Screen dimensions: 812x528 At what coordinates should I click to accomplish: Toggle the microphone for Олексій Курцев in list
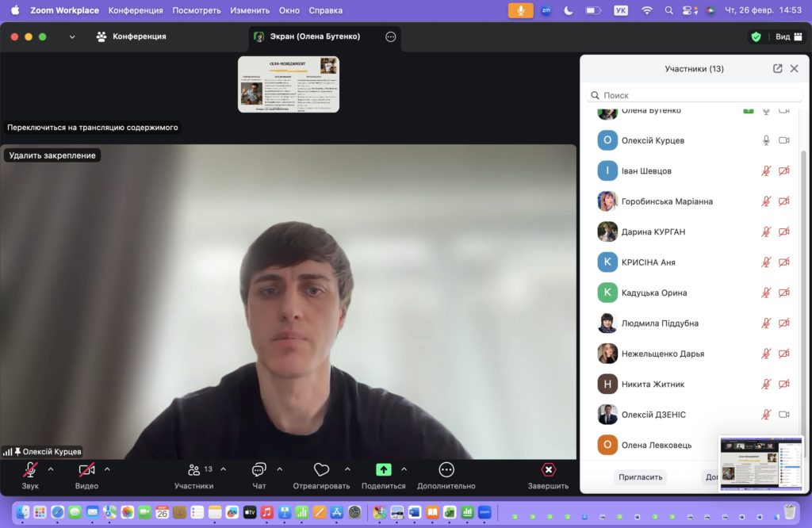tap(766, 140)
